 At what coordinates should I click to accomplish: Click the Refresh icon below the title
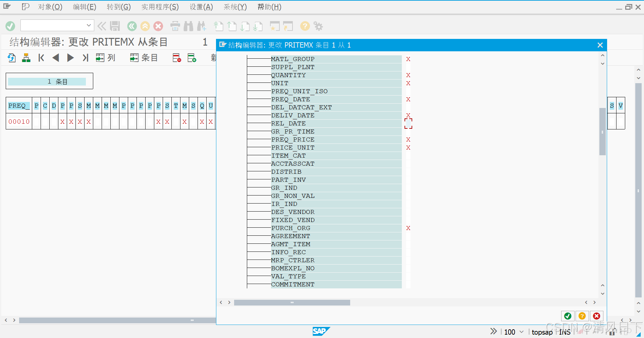coord(11,58)
